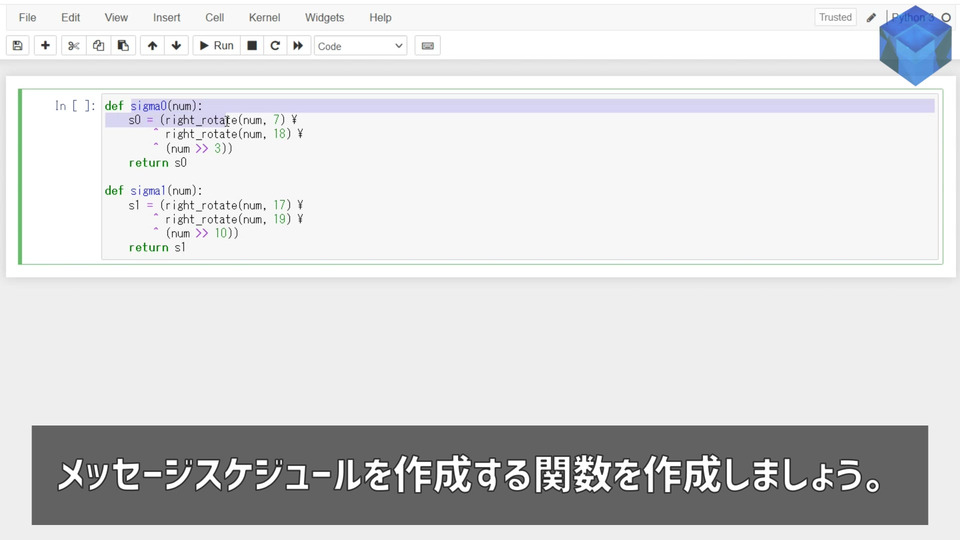The height and width of the screenshot is (540, 960).
Task: Open the Edit menu
Action: click(x=70, y=18)
